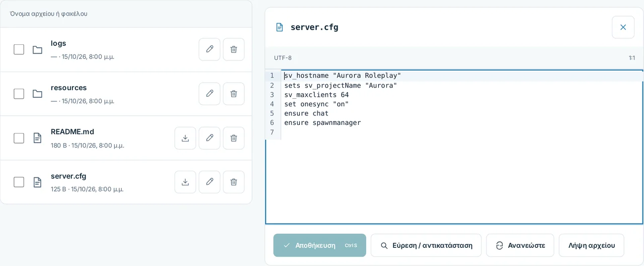This screenshot has height=266, width=644.
Task: Click the ensure spawnmanager line
Action: [x=323, y=122]
